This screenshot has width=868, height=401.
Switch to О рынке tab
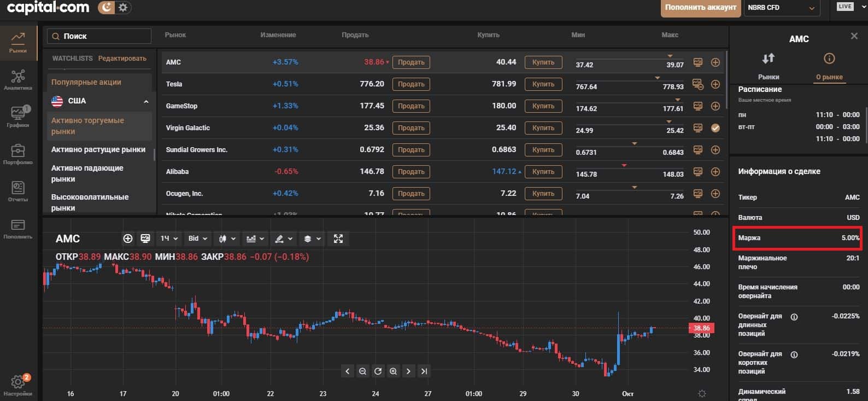(x=829, y=66)
